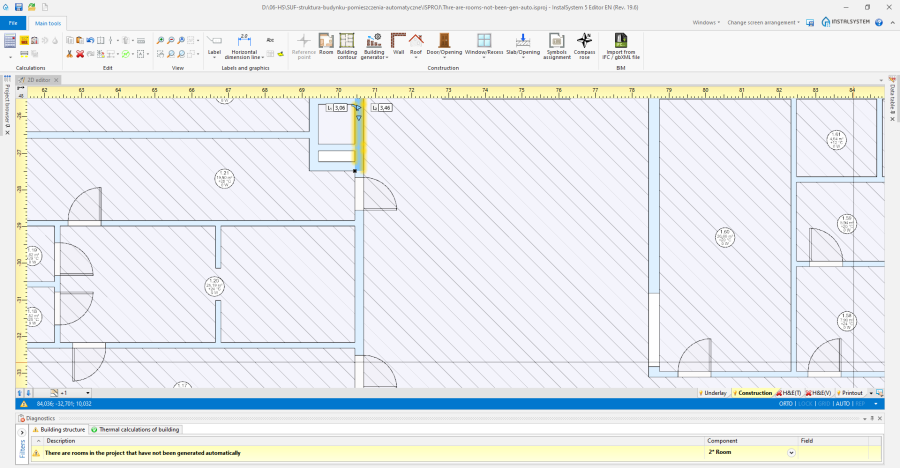Image resolution: width=900 pixels, height=468 pixels.
Task: Open the File menu
Action: click(13, 24)
